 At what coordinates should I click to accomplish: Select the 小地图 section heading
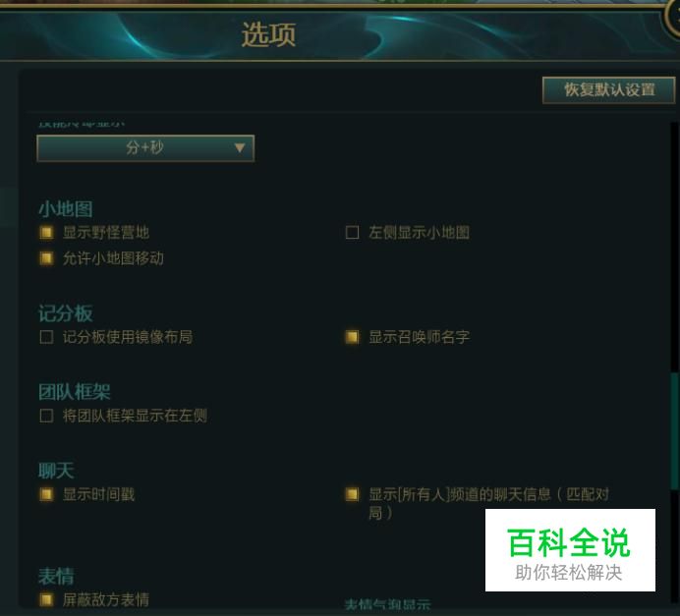tap(66, 209)
